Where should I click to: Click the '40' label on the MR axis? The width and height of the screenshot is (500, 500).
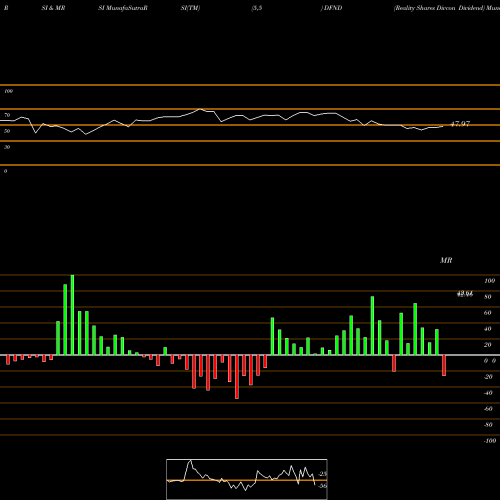tap(488, 329)
